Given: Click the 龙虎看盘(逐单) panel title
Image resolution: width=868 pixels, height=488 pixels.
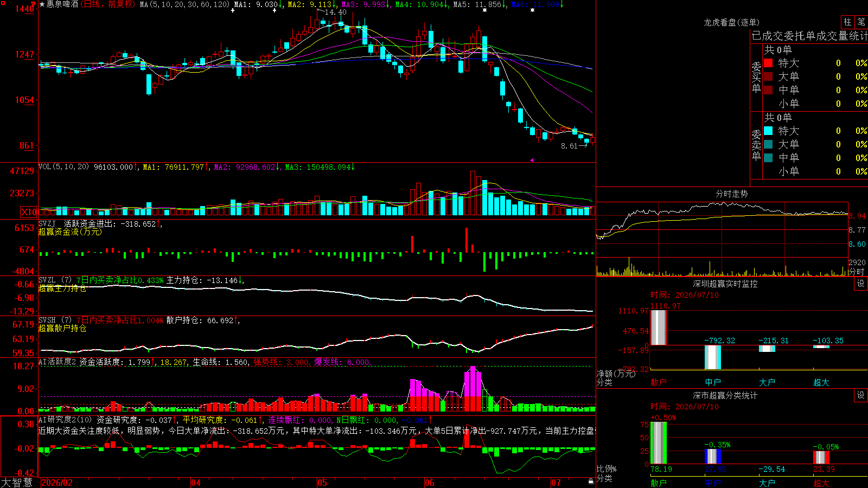Looking at the screenshot, I should pos(731,22).
